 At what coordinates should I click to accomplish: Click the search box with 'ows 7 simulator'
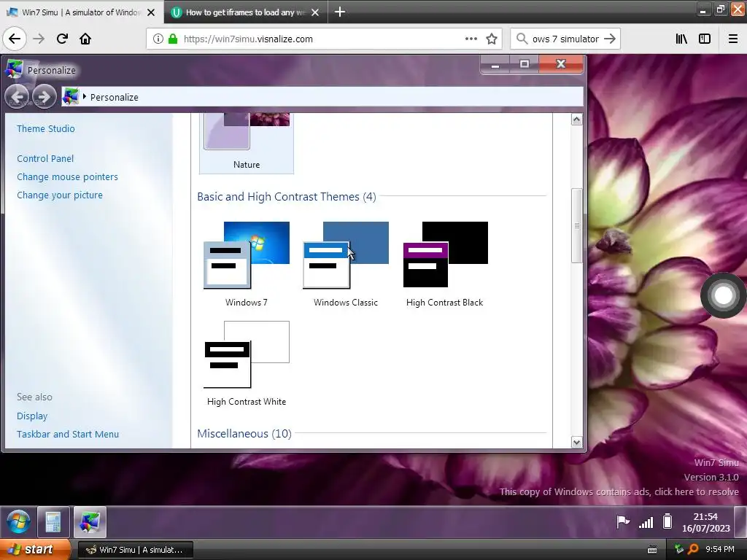tap(565, 39)
